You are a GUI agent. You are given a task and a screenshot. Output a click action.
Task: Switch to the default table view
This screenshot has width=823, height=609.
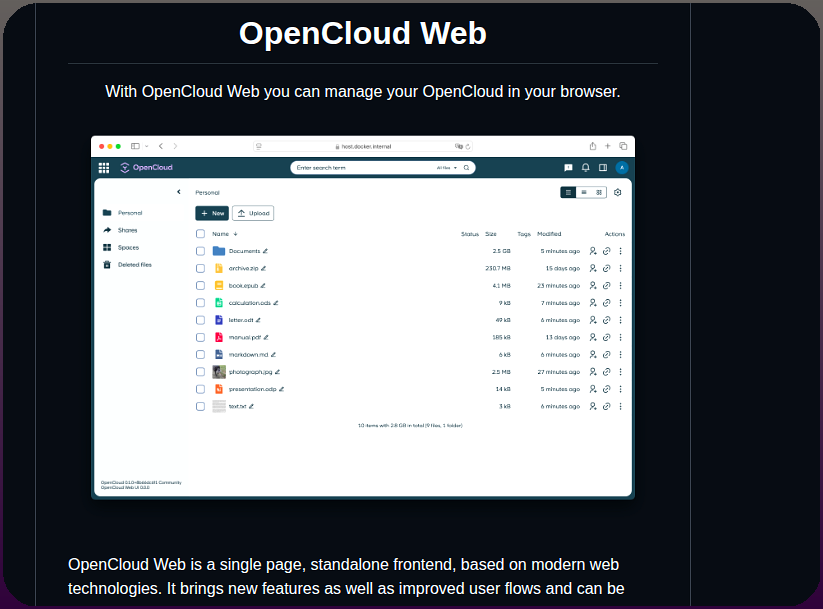click(568, 193)
